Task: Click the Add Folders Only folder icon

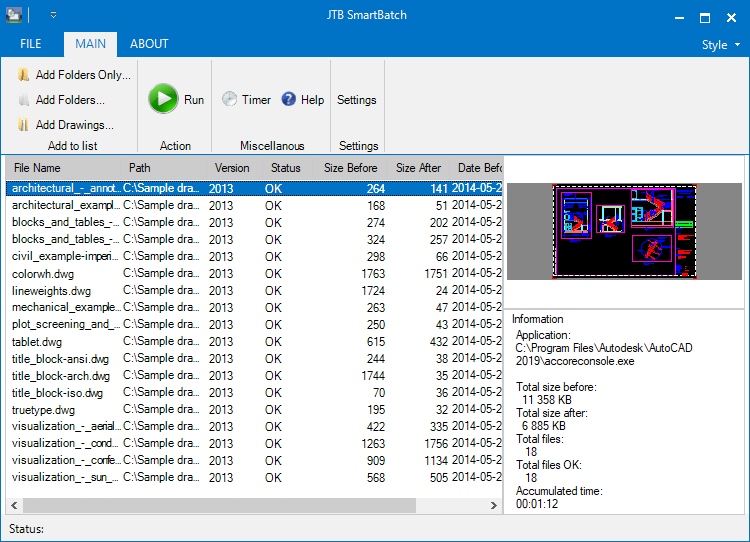Action: click(23, 75)
